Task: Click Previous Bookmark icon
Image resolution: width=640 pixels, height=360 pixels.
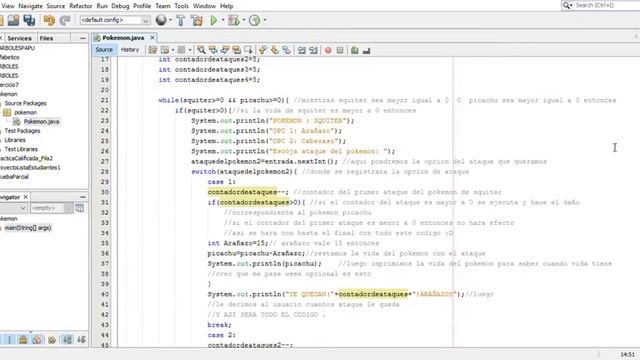Action: [262, 50]
